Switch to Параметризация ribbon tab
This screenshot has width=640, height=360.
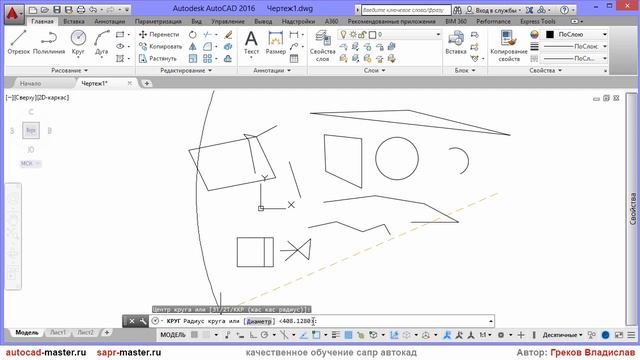point(158,21)
